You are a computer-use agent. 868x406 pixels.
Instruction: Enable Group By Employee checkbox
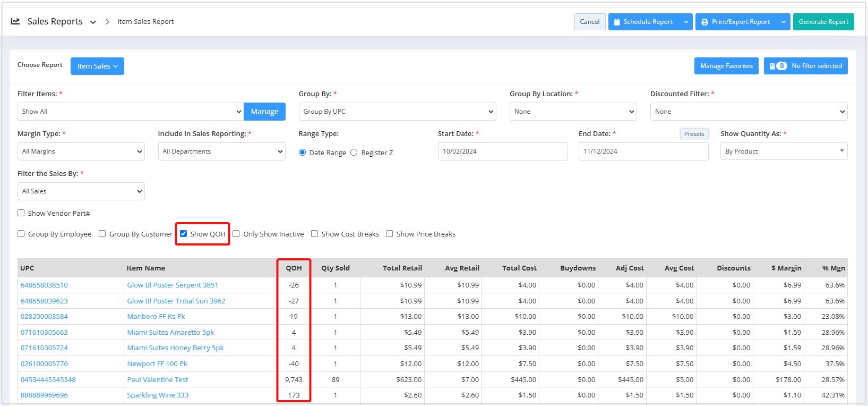pyautogui.click(x=21, y=234)
